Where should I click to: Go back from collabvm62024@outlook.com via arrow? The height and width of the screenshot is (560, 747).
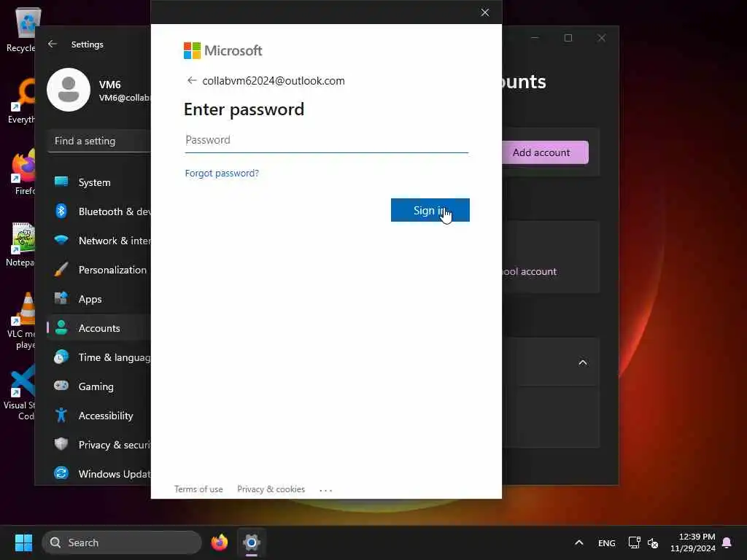tap(192, 80)
